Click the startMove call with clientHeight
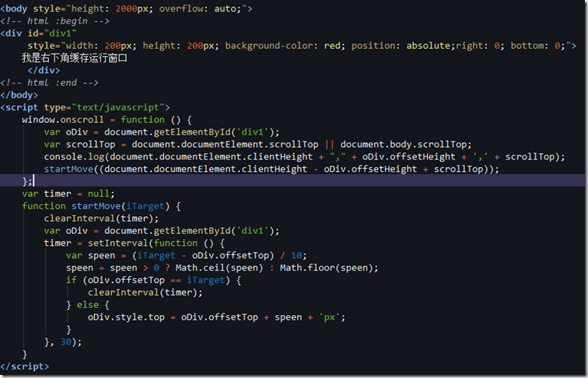588x378 pixels. (271, 169)
